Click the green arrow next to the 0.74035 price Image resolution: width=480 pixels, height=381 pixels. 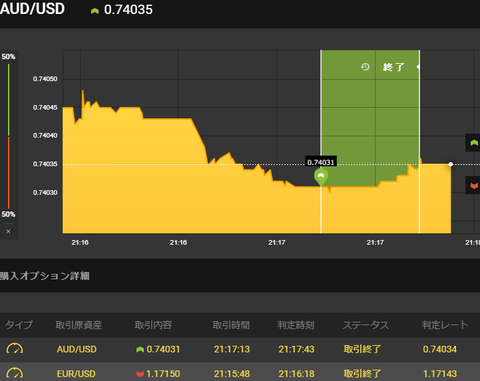pyautogui.click(x=95, y=11)
